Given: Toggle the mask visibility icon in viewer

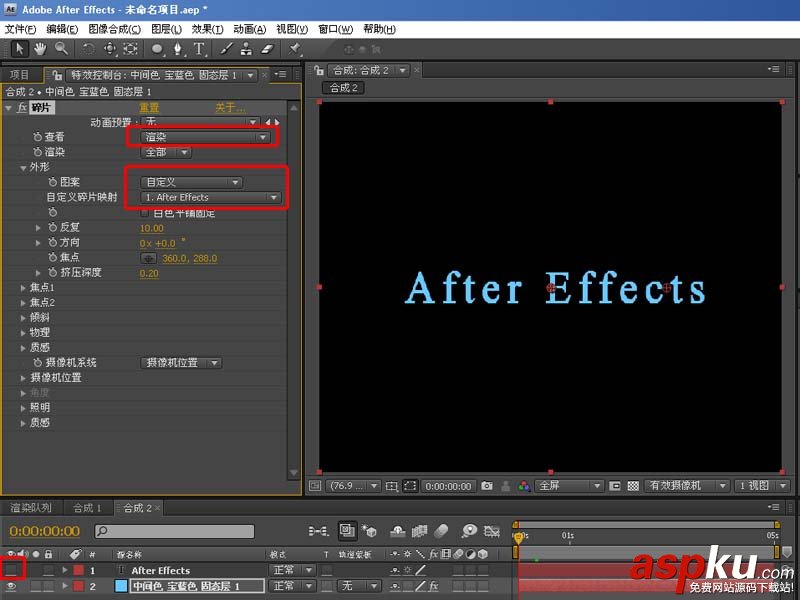Looking at the screenshot, I should [x=410, y=486].
